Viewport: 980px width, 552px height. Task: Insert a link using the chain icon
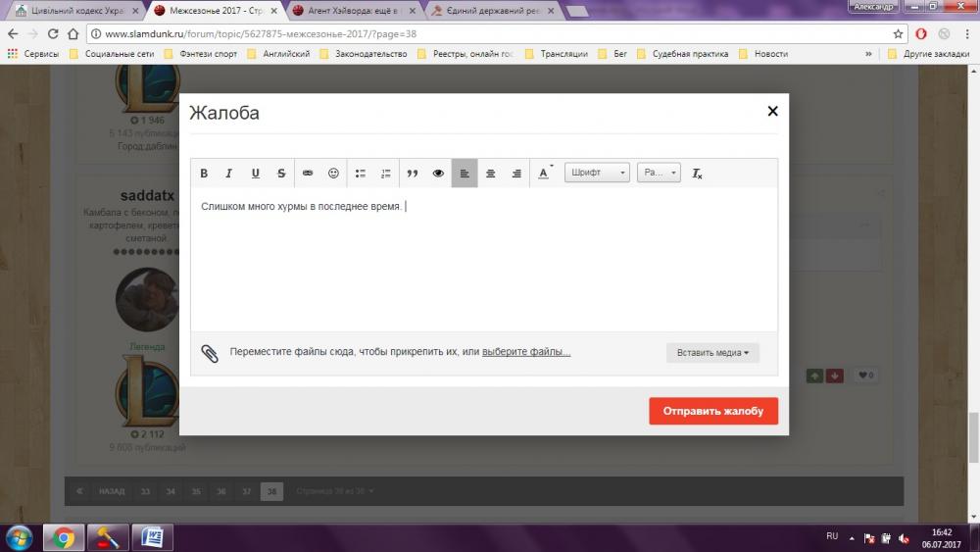click(308, 174)
